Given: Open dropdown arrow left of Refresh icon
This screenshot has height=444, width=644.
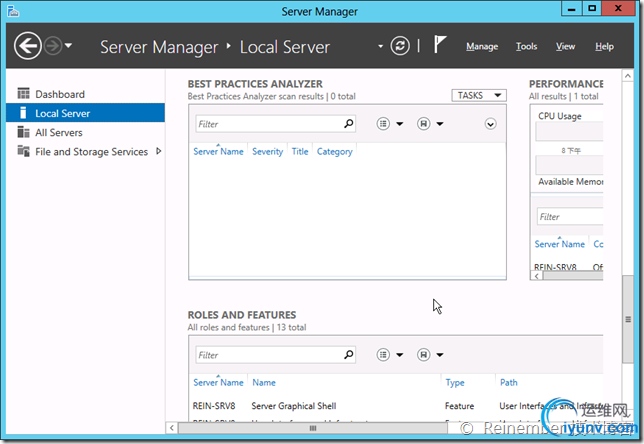Looking at the screenshot, I should click(380, 46).
